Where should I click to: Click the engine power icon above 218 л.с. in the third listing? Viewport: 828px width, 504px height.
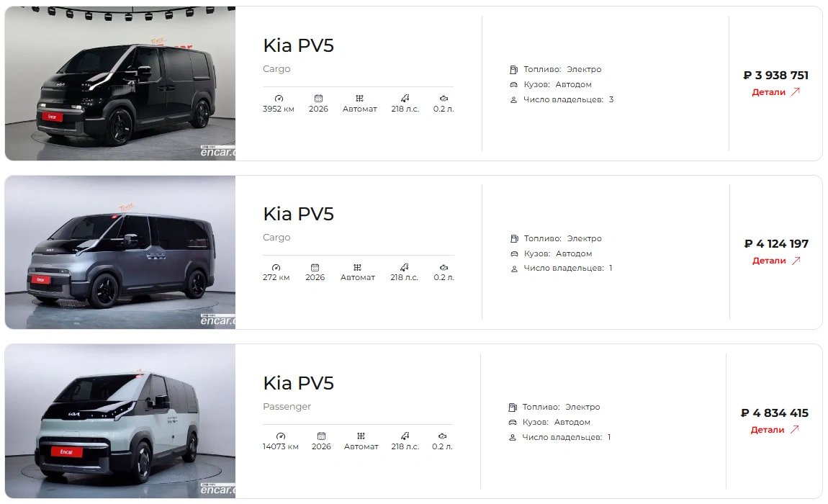[x=405, y=436]
